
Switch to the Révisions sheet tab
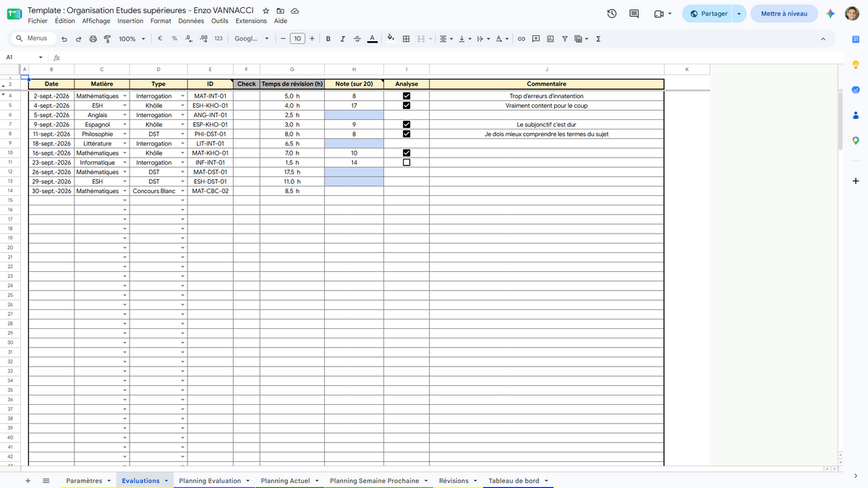[454, 481]
